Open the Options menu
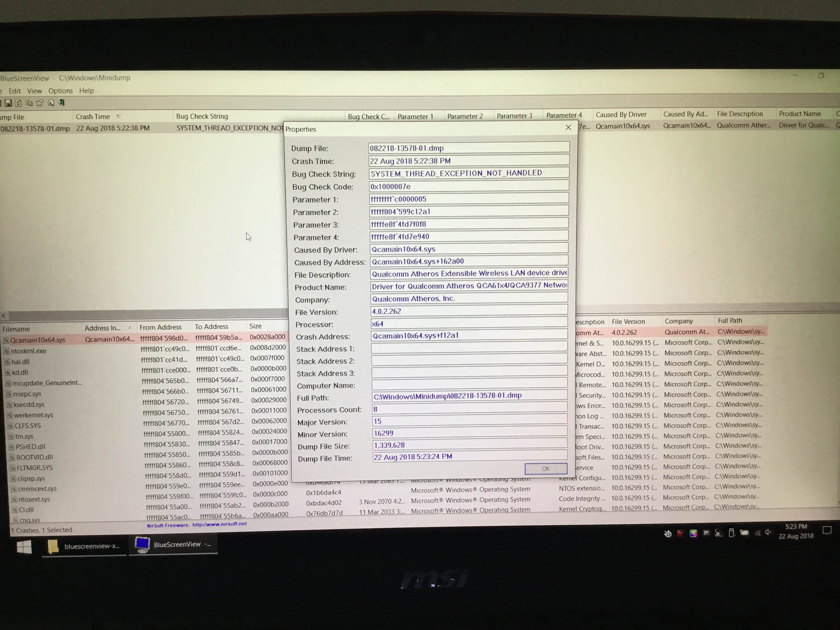Viewport: 840px width, 630px height. tap(60, 91)
